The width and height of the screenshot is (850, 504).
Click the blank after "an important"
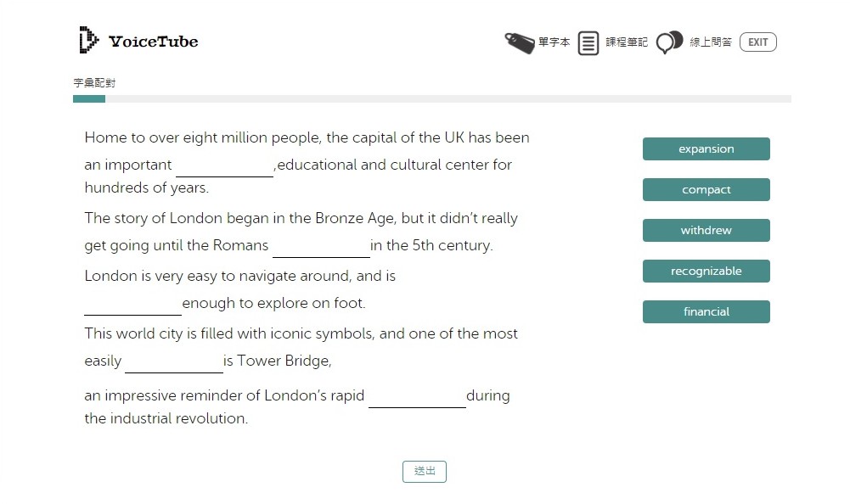click(224, 166)
